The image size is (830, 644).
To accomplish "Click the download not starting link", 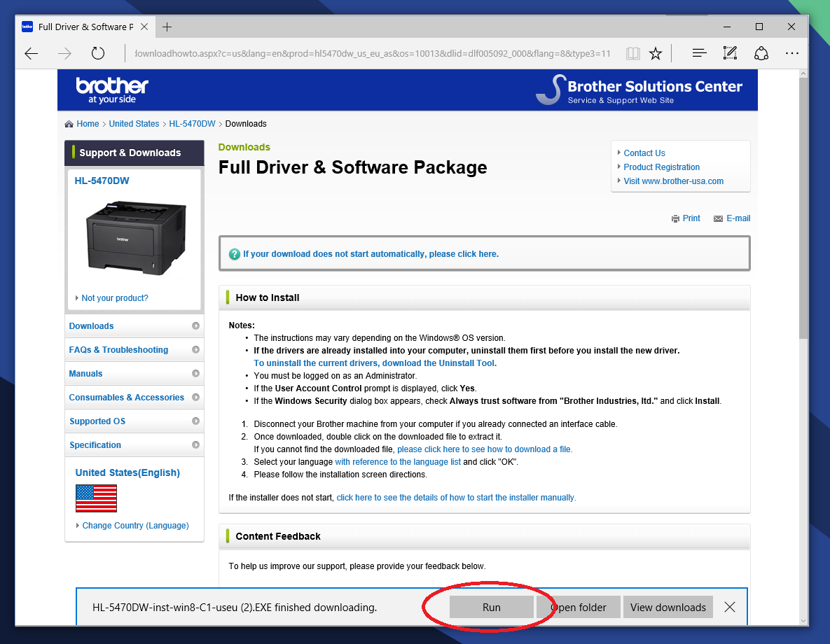I will 371,254.
